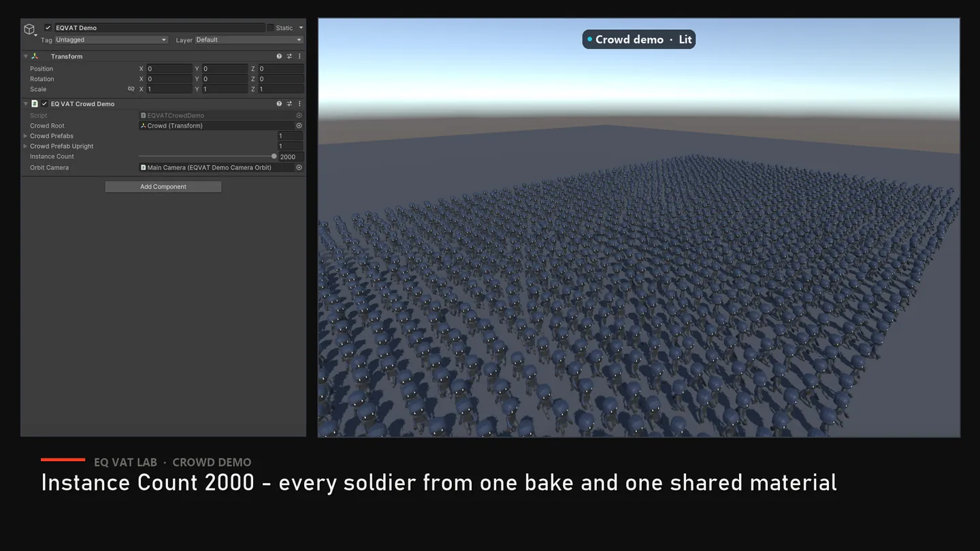Screen dimensions: 980x551
Task: Open the object picker for the Script field
Action: coord(299,116)
